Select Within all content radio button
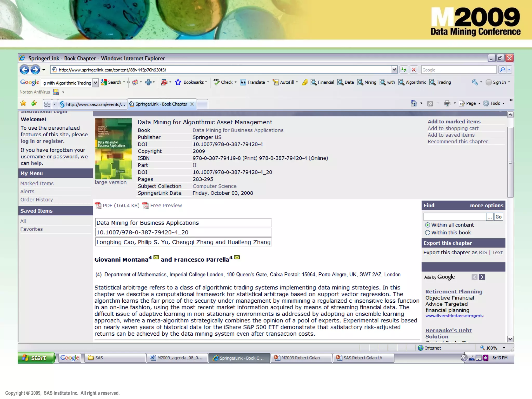The image size is (532, 399). point(427,225)
